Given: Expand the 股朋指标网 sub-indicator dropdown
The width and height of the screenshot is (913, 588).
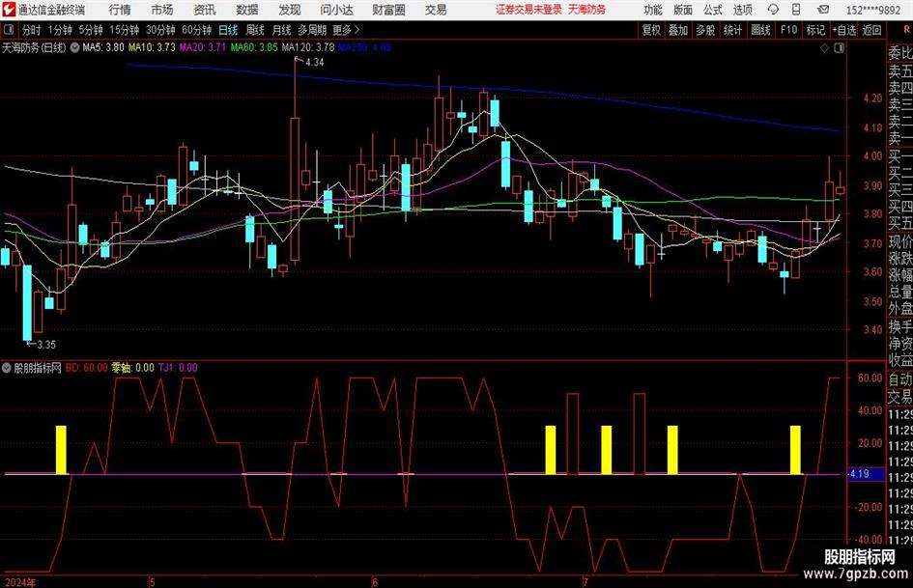Looking at the screenshot, I should pyautogui.click(x=7, y=368).
